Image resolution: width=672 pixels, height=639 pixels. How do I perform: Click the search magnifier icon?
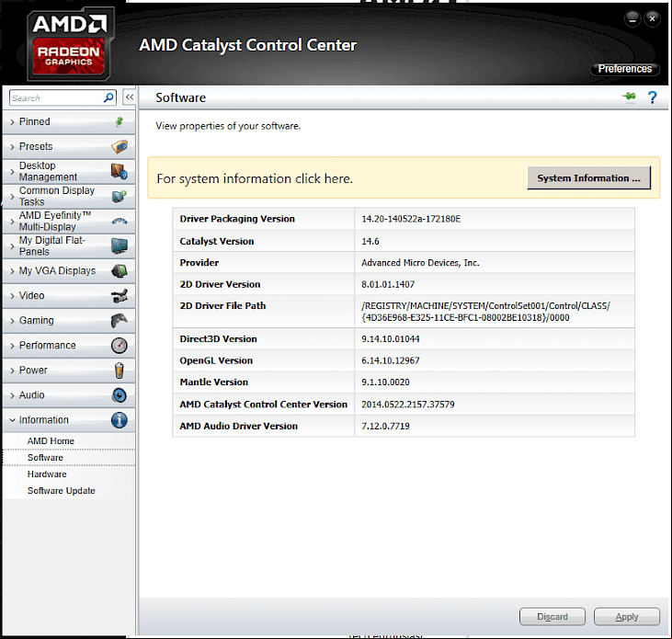click(108, 98)
